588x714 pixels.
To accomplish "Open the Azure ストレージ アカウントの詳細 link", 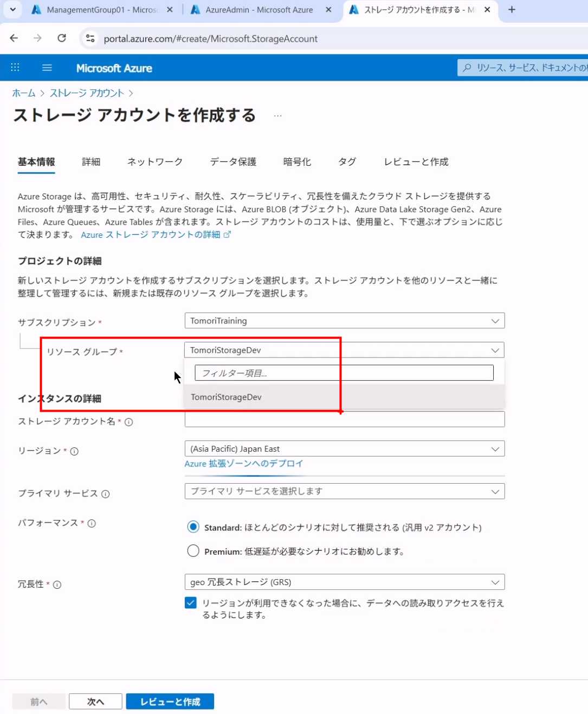I will (151, 235).
